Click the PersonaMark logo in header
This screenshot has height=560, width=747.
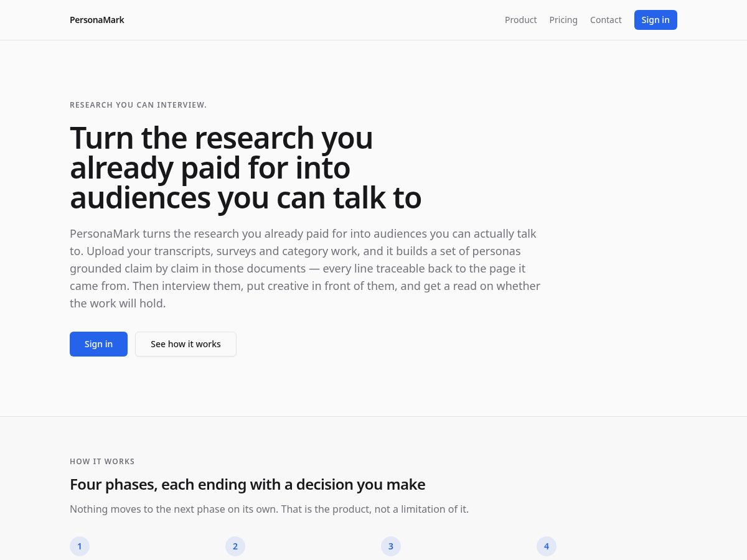click(96, 20)
